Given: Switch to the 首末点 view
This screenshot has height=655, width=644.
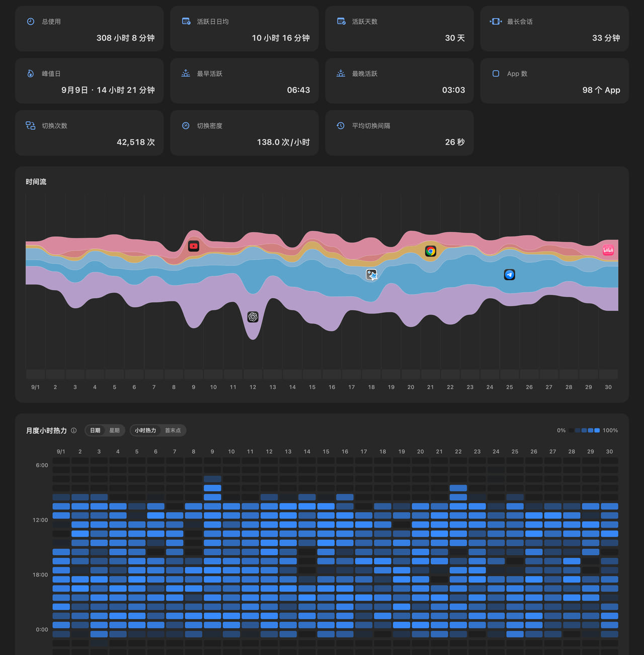Looking at the screenshot, I should pyautogui.click(x=173, y=430).
